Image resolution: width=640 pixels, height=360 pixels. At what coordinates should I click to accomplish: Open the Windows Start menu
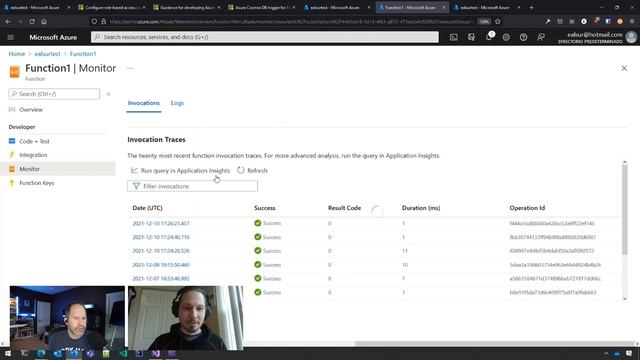[x=8, y=353]
